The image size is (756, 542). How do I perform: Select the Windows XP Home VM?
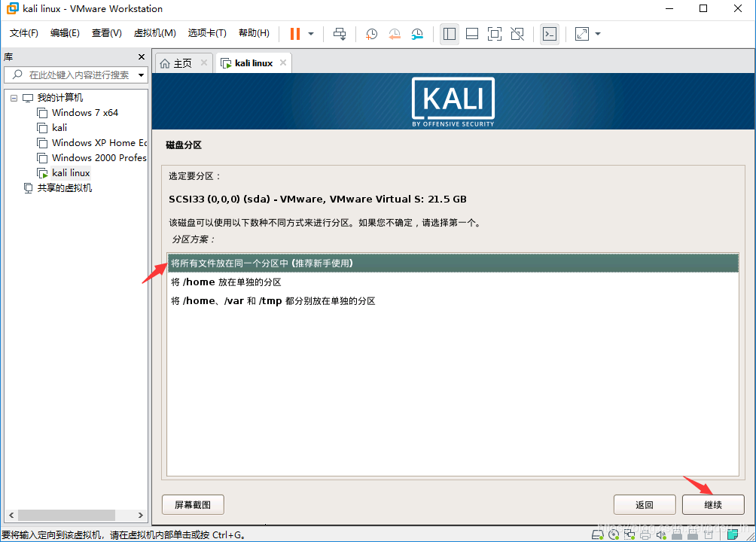(99, 143)
